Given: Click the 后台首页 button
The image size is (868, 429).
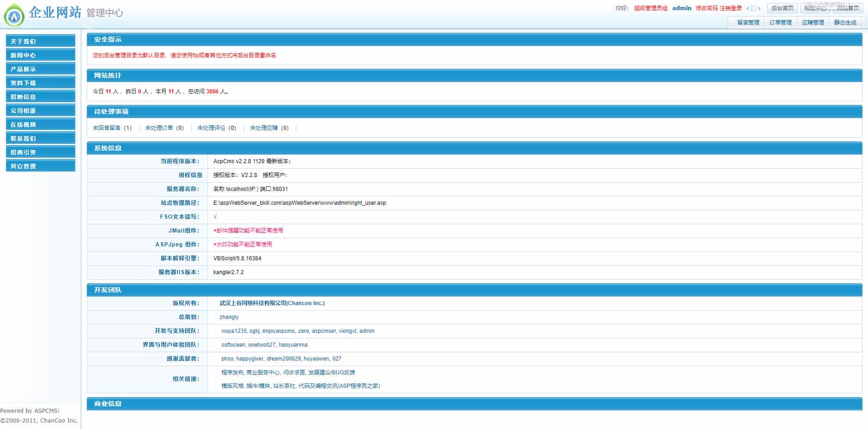Looking at the screenshot, I should tap(783, 8).
